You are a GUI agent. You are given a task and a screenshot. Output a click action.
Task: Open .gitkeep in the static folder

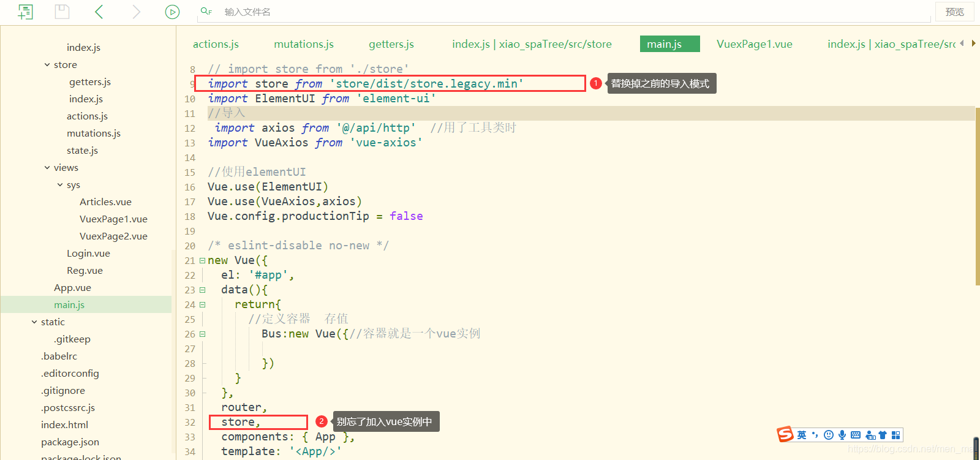(x=72, y=339)
